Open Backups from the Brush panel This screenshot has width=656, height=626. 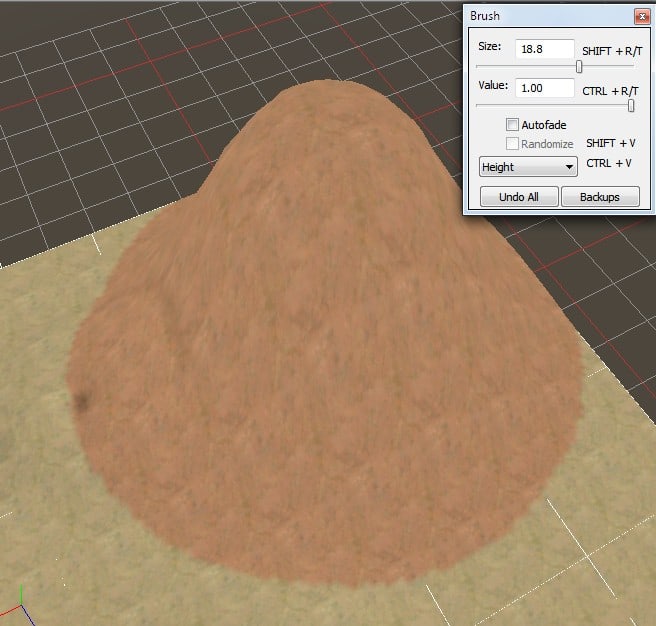[x=600, y=197]
